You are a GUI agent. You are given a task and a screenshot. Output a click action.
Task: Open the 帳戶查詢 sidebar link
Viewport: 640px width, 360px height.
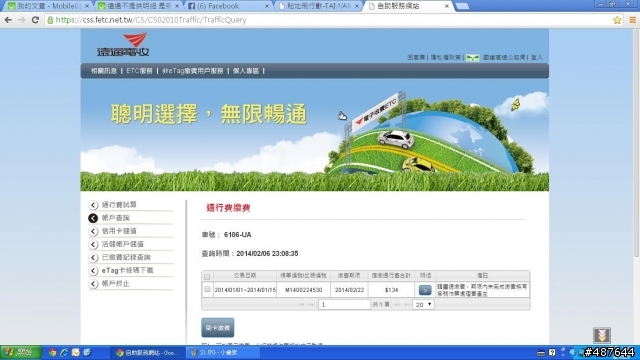(116, 218)
